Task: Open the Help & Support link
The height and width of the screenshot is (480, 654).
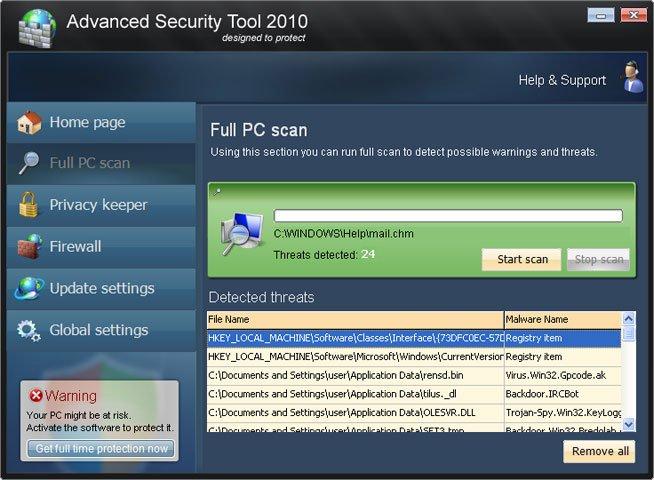Action: (562, 80)
